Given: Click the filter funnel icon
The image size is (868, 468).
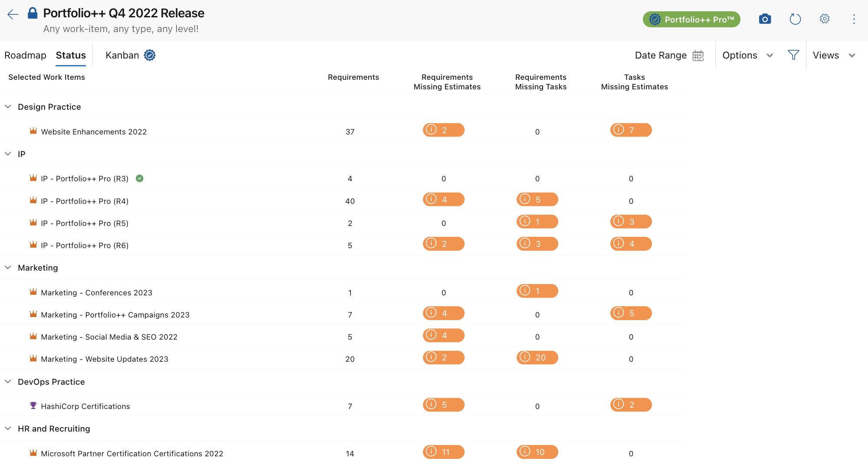Looking at the screenshot, I should (x=793, y=55).
